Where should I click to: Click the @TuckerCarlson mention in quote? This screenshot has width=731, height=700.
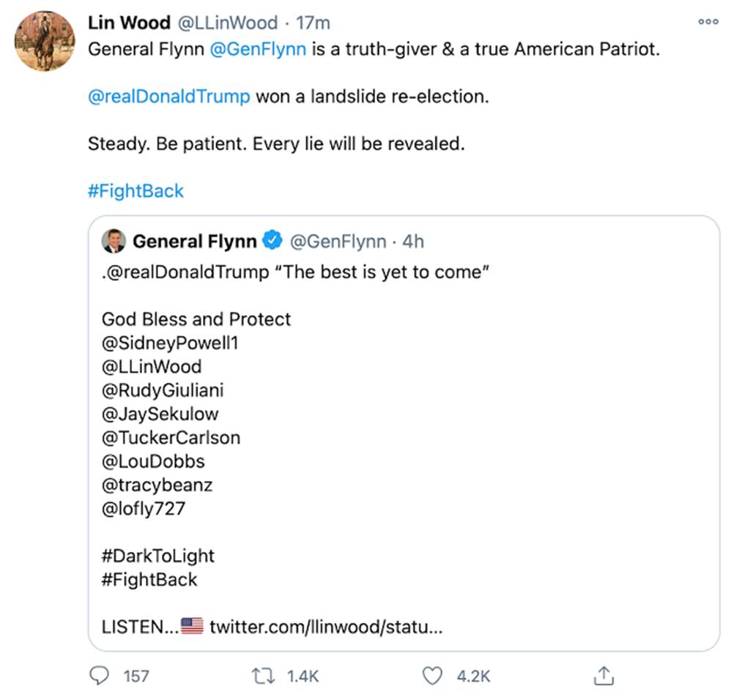[171, 438]
